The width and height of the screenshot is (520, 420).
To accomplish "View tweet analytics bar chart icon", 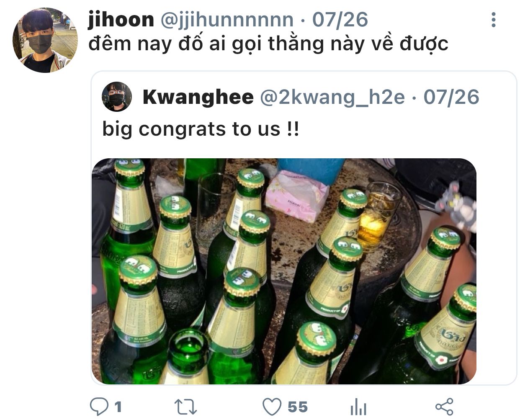I will click(358, 407).
